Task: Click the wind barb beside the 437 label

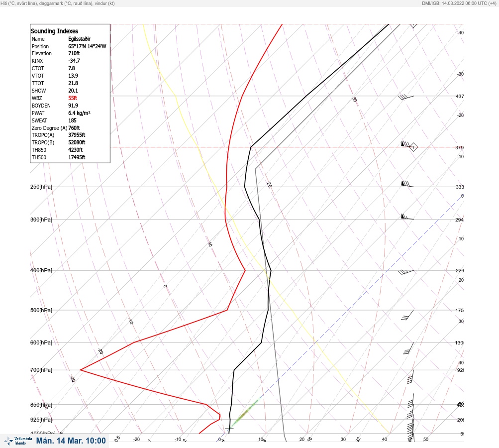Action: point(406,97)
